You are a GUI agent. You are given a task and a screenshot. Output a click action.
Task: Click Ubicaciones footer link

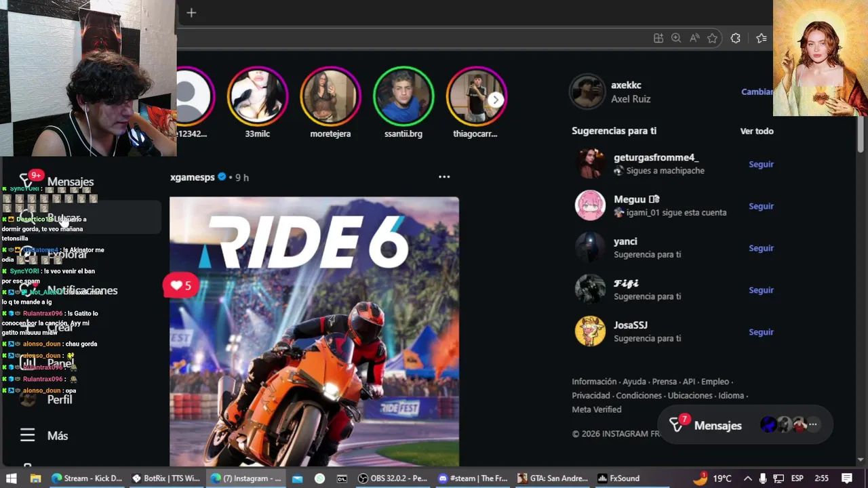(690, 395)
